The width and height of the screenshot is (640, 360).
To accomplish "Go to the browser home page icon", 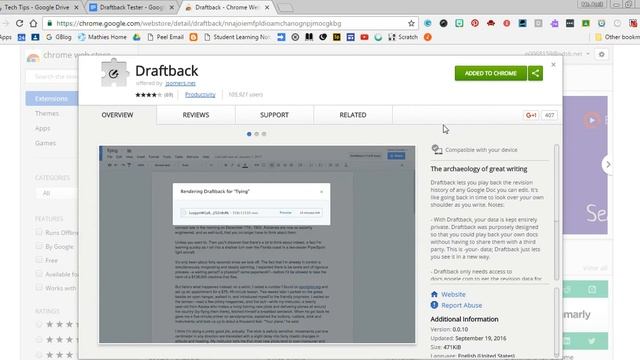I will click(x=33, y=23).
